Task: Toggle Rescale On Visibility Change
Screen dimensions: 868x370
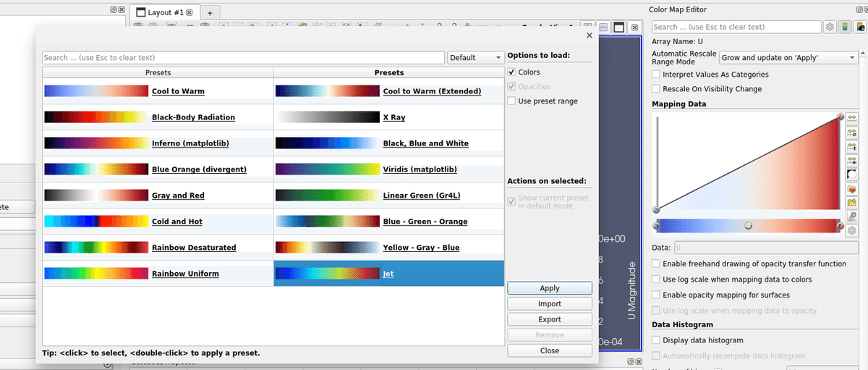Action: (656, 89)
